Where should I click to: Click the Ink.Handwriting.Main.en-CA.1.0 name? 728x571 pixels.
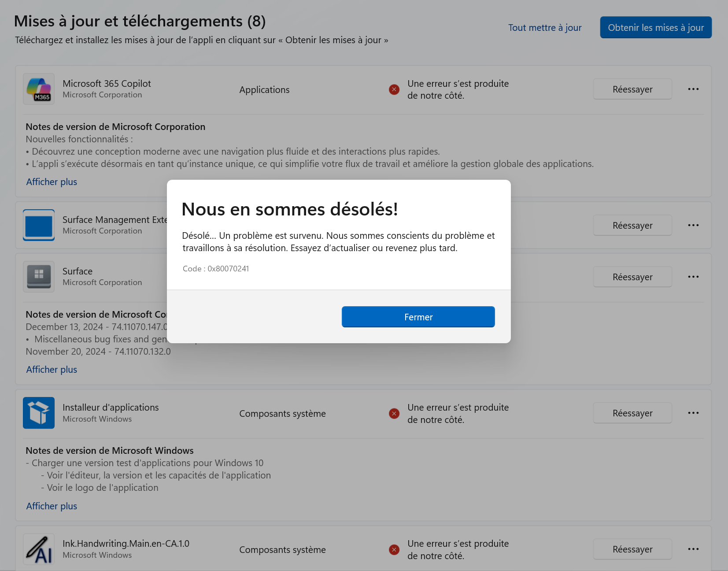click(x=126, y=544)
